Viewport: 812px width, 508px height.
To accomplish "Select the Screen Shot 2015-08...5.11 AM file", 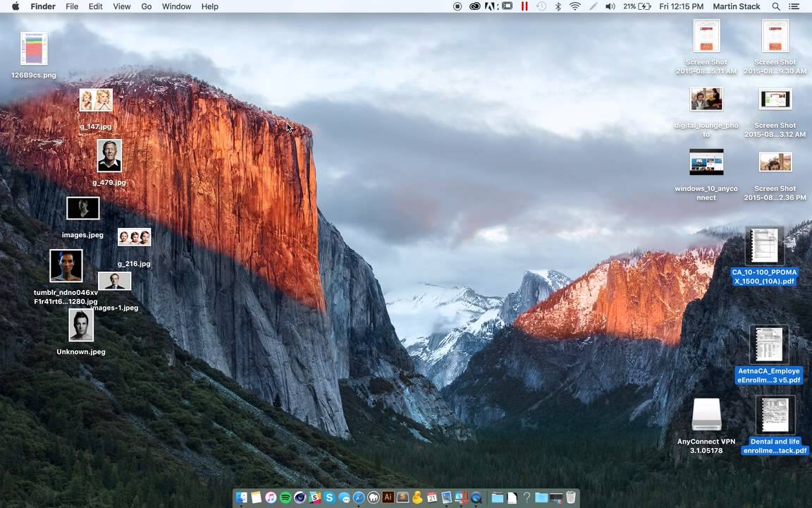I will [706, 36].
